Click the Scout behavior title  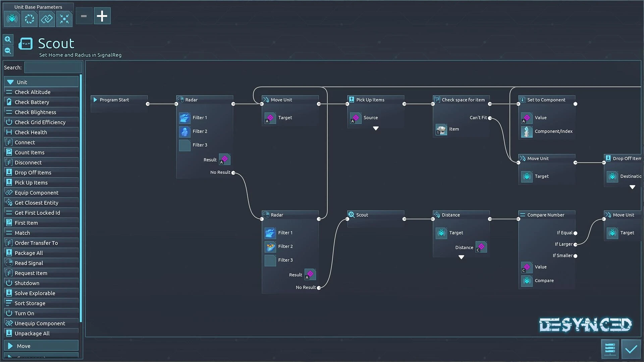[x=56, y=44]
